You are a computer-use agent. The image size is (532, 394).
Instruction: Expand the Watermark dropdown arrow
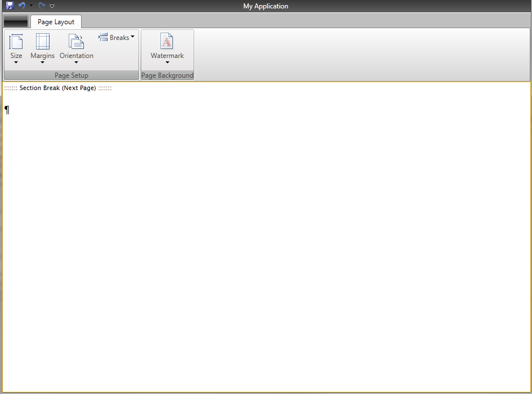[167, 62]
